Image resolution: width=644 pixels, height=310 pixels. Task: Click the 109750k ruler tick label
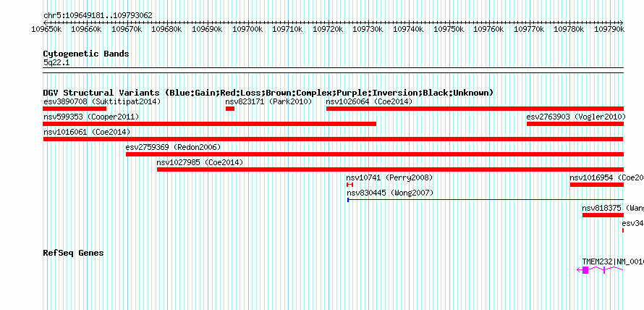[449, 29]
